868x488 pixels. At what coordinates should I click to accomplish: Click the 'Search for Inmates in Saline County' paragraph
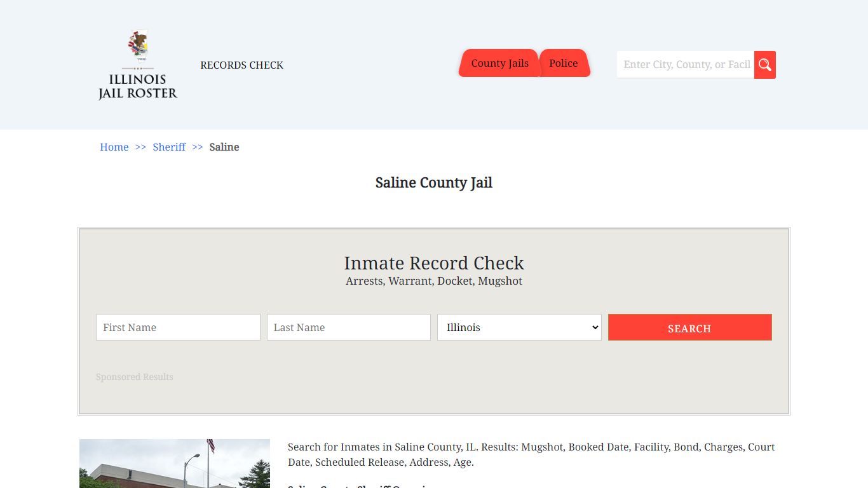(x=531, y=454)
